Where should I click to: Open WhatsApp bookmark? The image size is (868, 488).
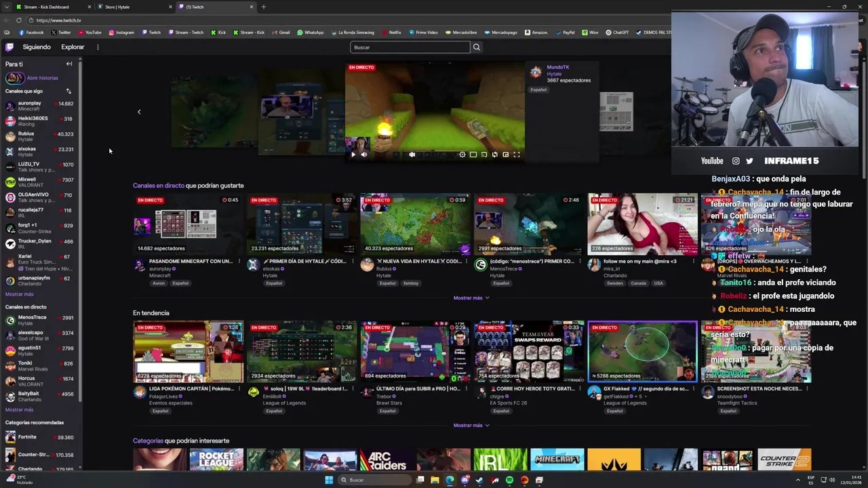(x=311, y=33)
